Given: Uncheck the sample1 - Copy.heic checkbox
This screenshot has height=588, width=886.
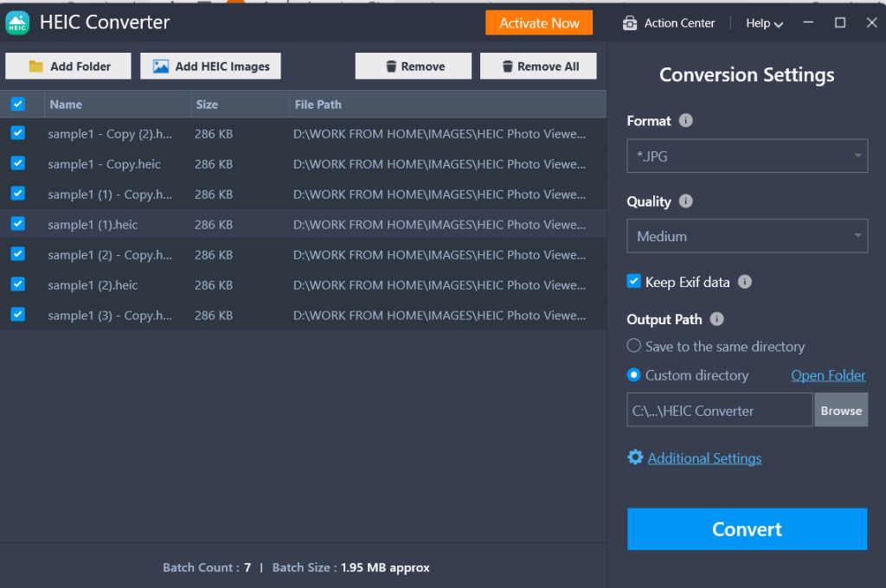Looking at the screenshot, I should 17,163.
